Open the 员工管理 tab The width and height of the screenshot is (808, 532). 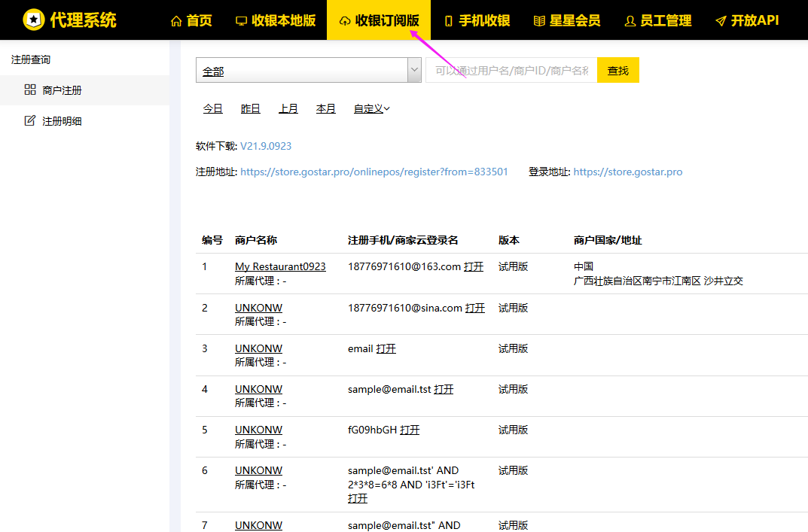pos(658,20)
